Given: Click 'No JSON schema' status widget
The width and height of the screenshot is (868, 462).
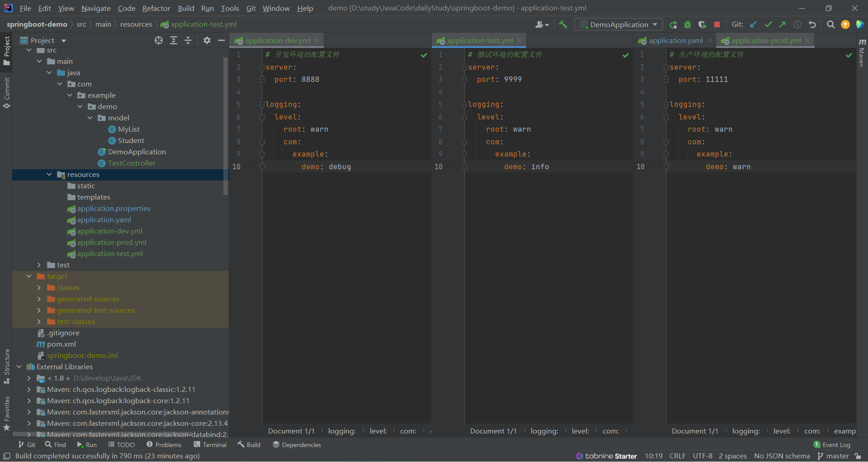Looking at the screenshot, I should [x=782, y=456].
